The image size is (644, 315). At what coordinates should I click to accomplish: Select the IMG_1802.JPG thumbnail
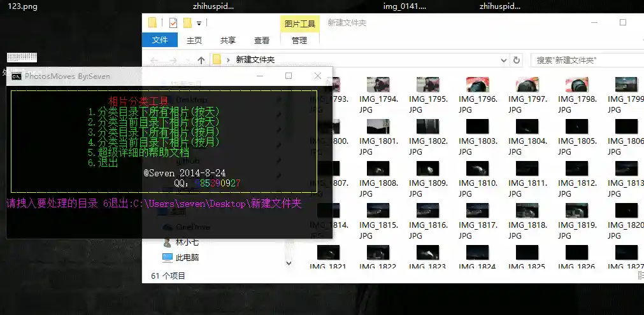[x=428, y=127]
